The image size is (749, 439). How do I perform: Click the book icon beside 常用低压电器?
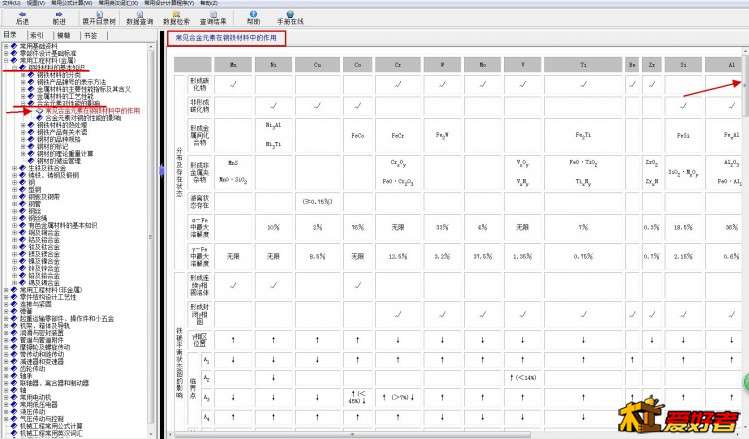coord(14,405)
